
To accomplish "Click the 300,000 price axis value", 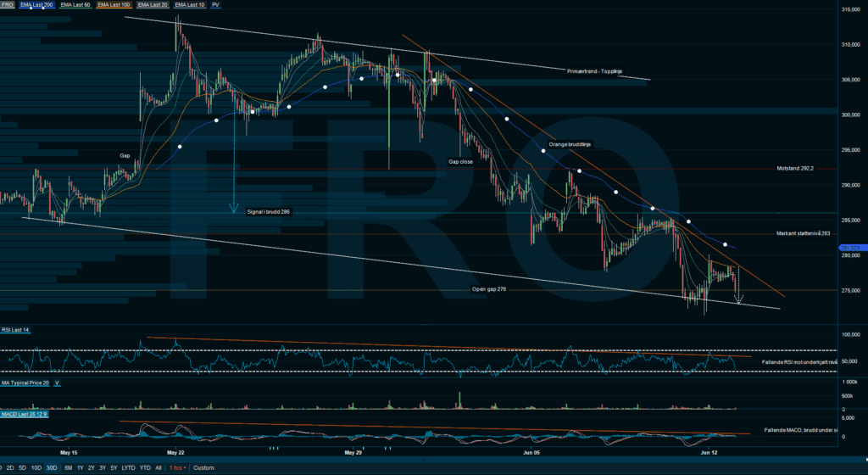I will [x=851, y=115].
